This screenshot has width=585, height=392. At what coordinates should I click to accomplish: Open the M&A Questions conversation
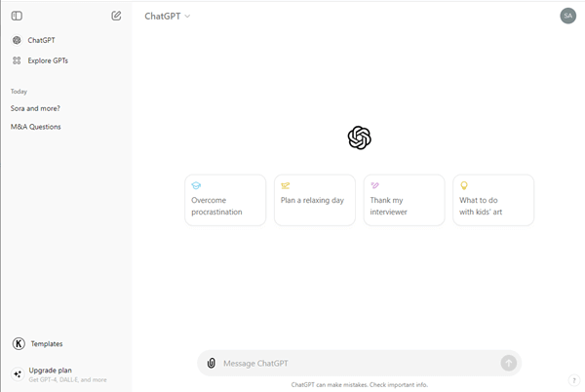click(x=36, y=127)
